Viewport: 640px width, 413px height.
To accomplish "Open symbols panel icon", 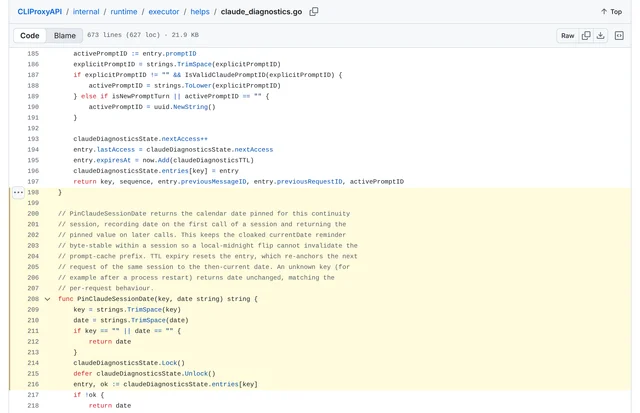I will point(619,36).
